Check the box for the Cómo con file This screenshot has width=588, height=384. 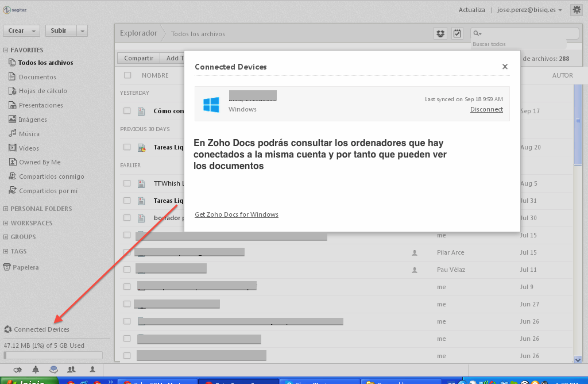click(127, 111)
